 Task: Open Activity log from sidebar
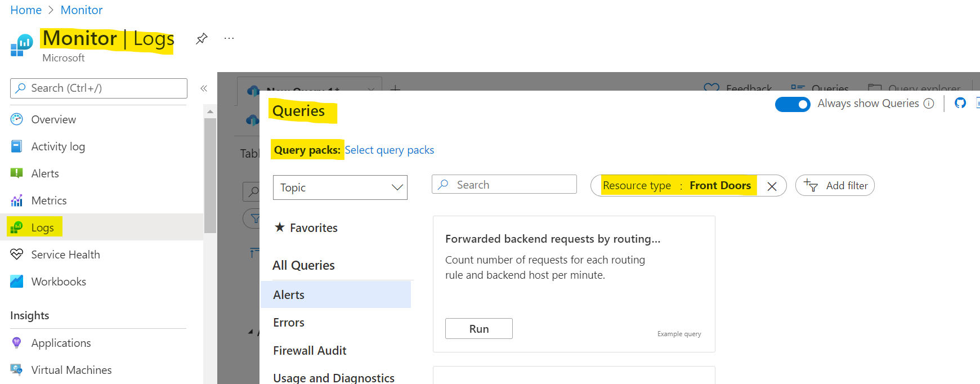pyautogui.click(x=58, y=146)
